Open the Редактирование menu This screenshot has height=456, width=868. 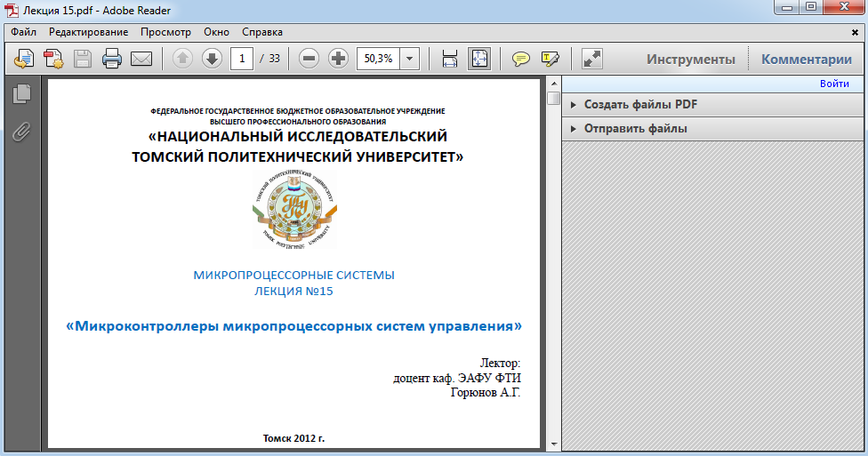pos(89,32)
